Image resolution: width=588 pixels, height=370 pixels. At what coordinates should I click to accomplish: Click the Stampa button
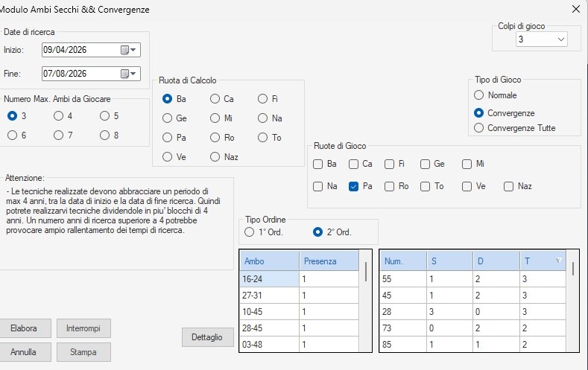tap(83, 352)
